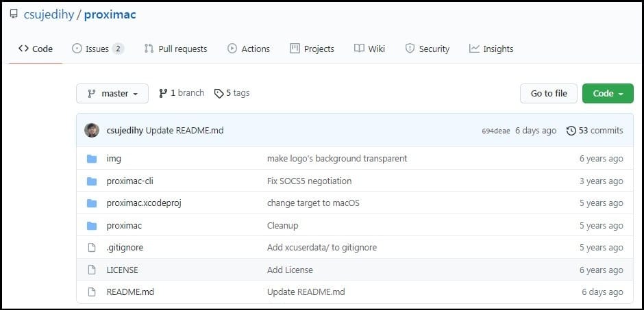Viewport: 644px width, 310px height.
Task: Click the 5 years ago timestamp for .gitignore
Action: pos(602,248)
